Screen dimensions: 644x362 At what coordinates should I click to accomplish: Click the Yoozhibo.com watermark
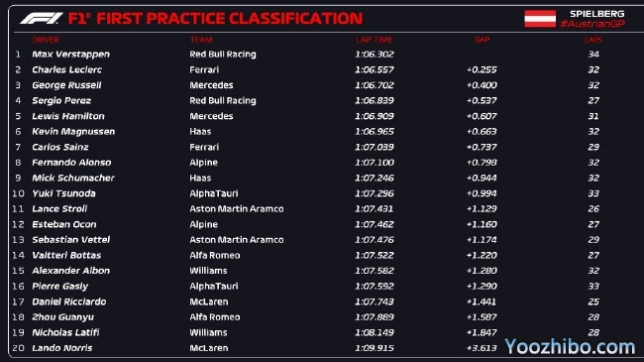click(x=570, y=347)
